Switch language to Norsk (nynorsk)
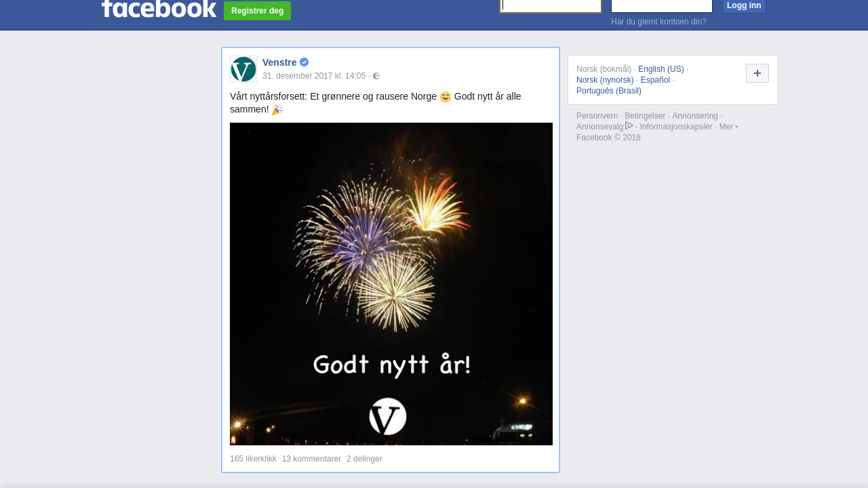 605,80
